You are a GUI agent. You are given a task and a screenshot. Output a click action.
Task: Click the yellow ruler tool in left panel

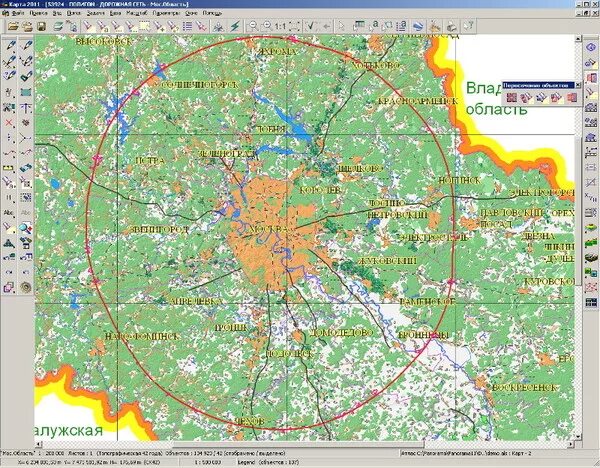click(9, 168)
